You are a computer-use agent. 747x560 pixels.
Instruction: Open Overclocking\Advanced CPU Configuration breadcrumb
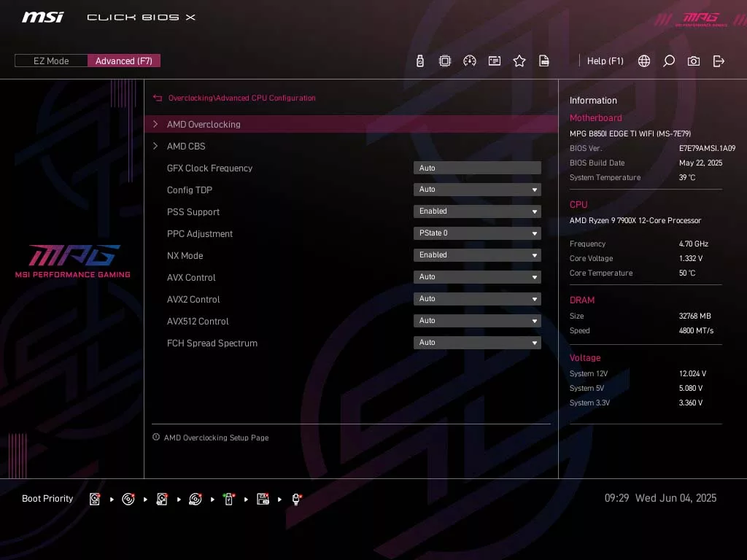coord(242,98)
